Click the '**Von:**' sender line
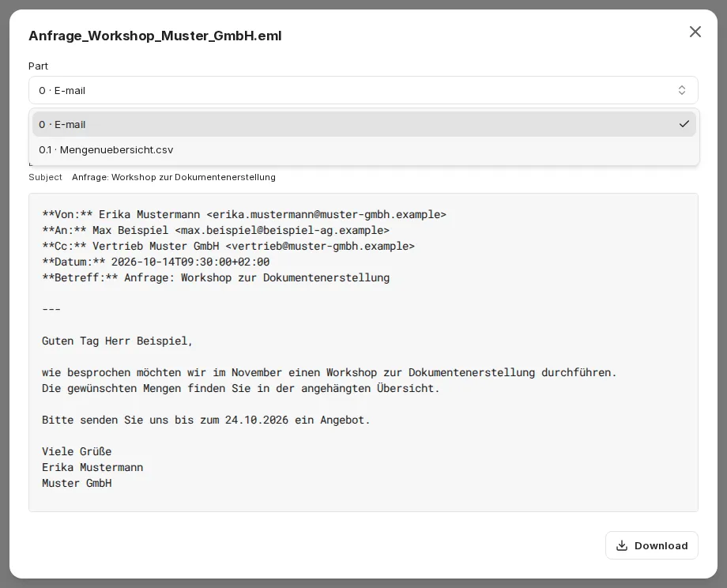727x588 pixels. [x=244, y=214]
